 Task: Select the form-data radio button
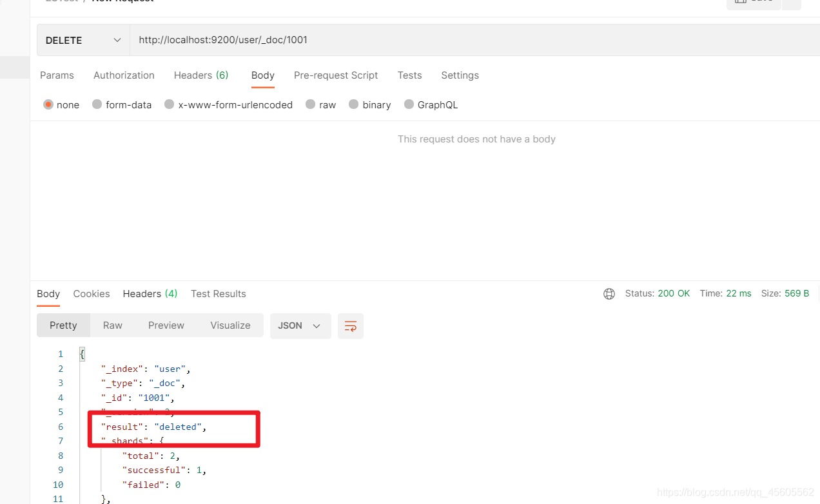coord(97,104)
